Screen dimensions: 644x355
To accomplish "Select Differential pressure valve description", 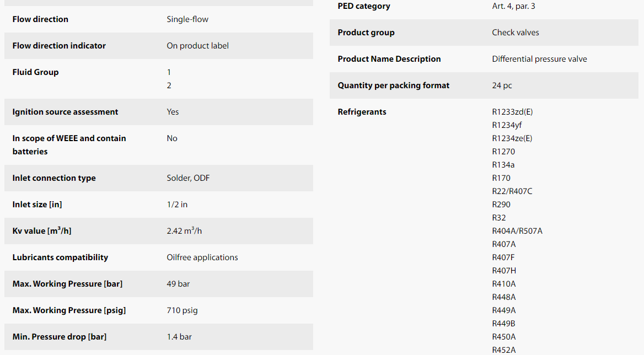I will (539, 59).
